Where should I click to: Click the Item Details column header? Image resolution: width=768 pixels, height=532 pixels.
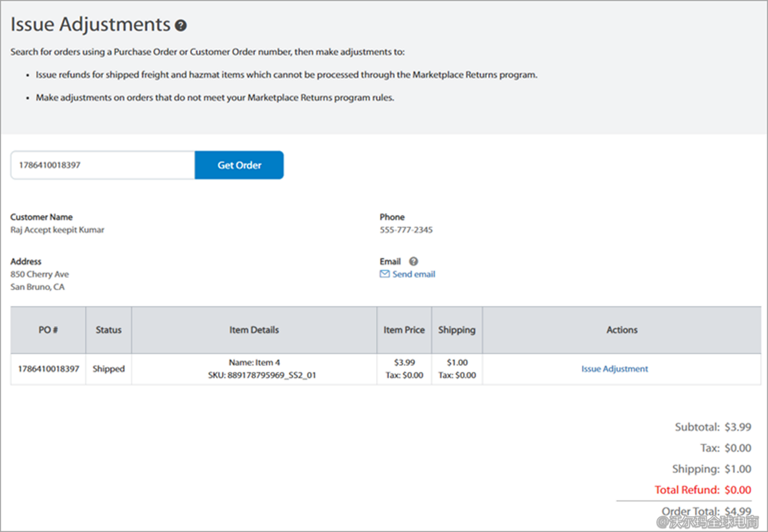pyautogui.click(x=254, y=330)
